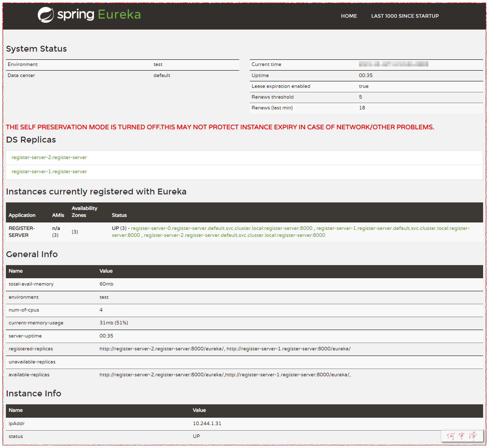Screen dimensions: 489x448
Task: Open LAST 1000 SINCE STARTUP page
Action: point(405,16)
